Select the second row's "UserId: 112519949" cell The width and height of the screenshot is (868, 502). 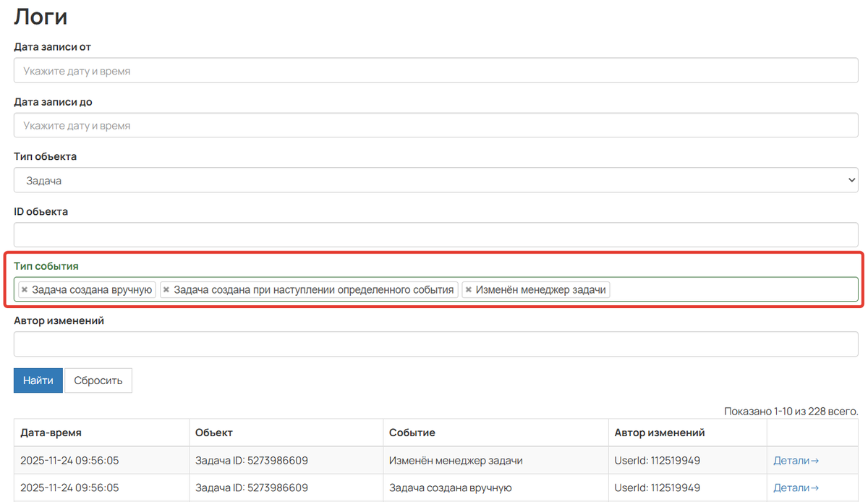[x=657, y=488]
